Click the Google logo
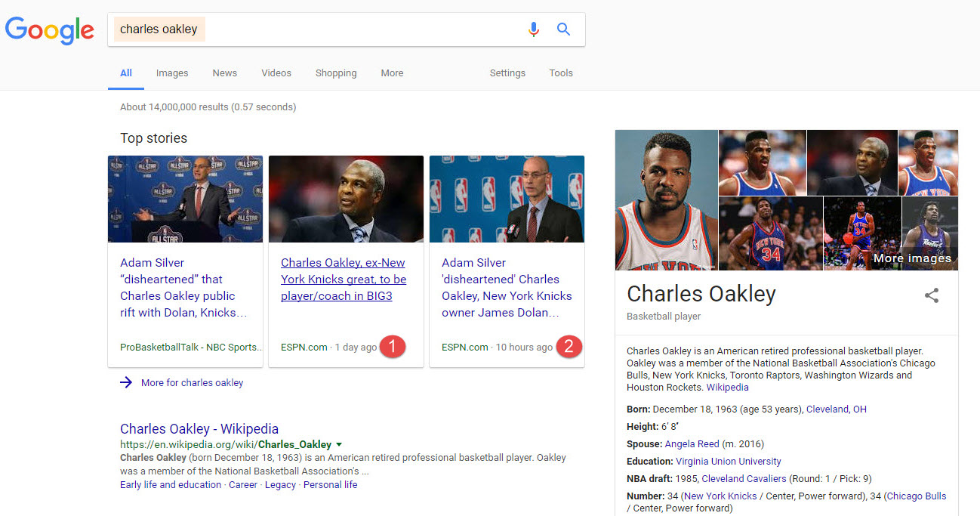This screenshot has width=980, height=516. 50,30
